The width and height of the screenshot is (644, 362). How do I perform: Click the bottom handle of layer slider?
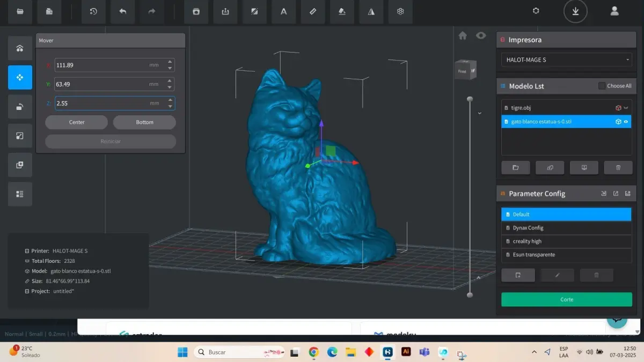pyautogui.click(x=470, y=295)
